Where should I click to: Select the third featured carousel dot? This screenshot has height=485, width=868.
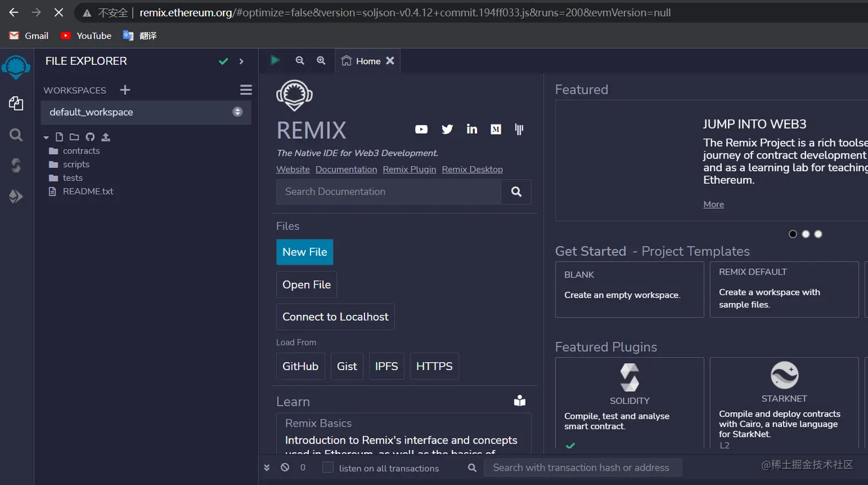click(x=818, y=234)
